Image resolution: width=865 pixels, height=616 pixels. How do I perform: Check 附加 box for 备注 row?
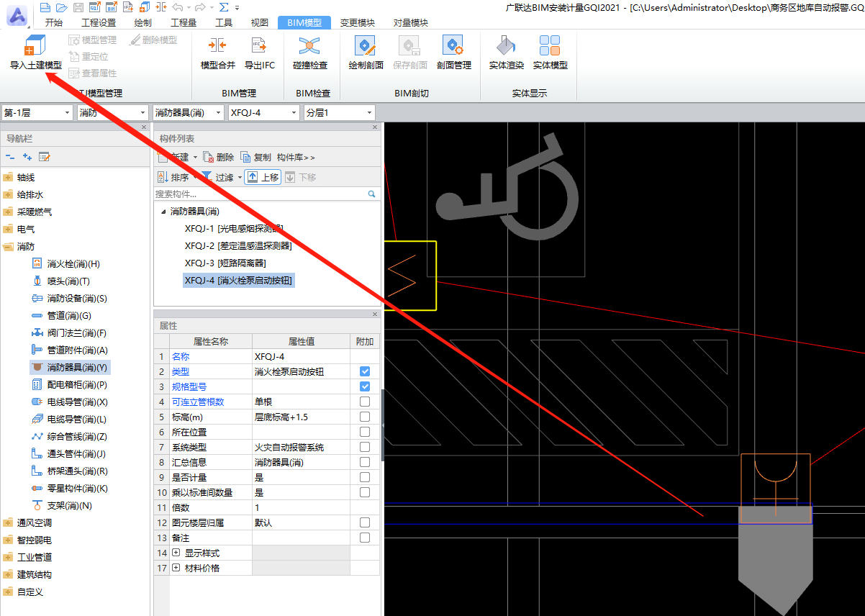click(x=365, y=538)
